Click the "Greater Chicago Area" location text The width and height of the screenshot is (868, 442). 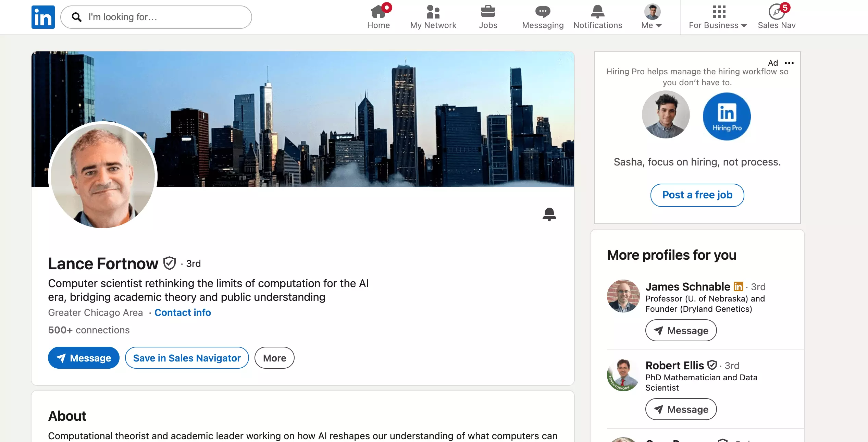(95, 312)
